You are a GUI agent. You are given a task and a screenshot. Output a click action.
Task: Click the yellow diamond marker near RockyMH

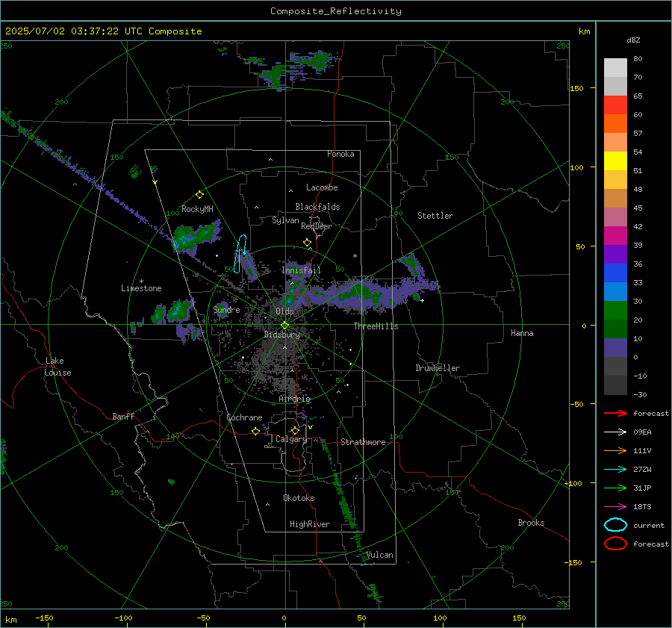[x=199, y=195]
